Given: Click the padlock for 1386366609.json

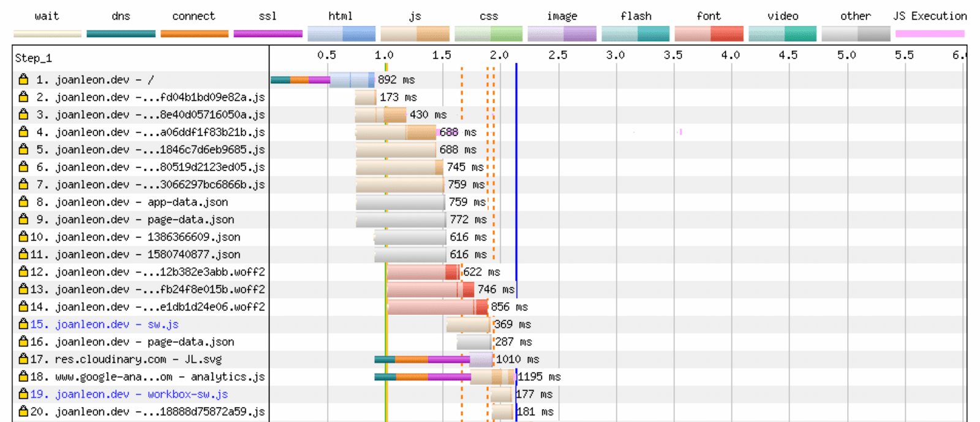Looking at the screenshot, I should tap(23, 236).
